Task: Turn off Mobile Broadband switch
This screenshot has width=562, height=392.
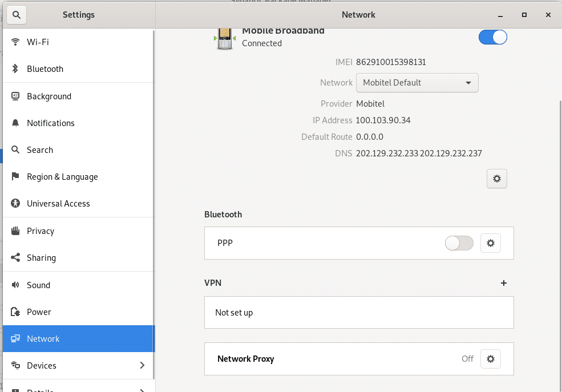Action: click(x=492, y=37)
